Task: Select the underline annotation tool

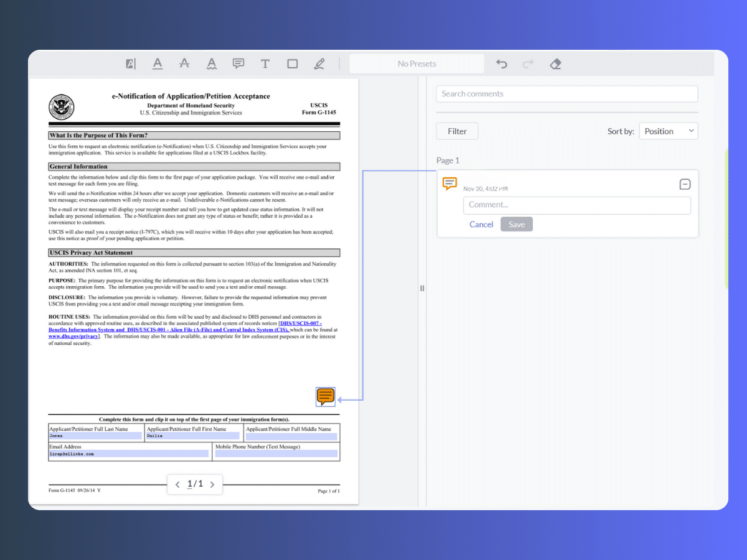Action: (x=158, y=63)
